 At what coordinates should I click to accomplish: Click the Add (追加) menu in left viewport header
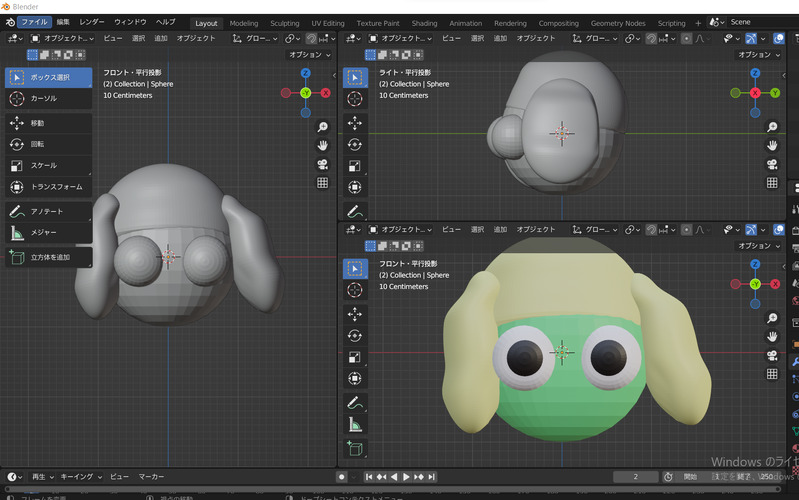point(161,38)
